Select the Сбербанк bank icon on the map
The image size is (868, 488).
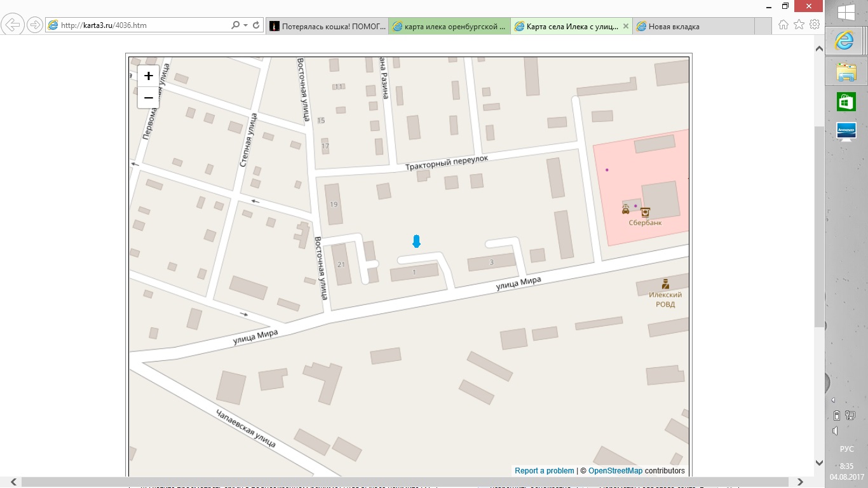click(646, 212)
